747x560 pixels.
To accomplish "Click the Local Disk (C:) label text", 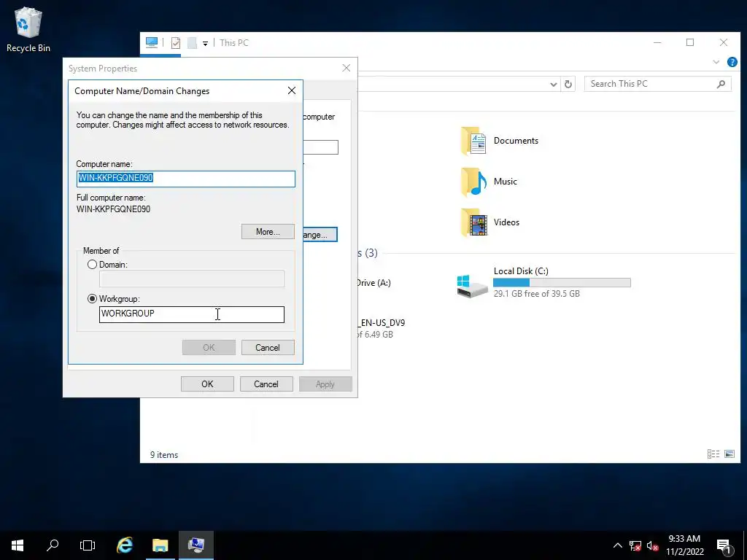I will [x=521, y=271].
